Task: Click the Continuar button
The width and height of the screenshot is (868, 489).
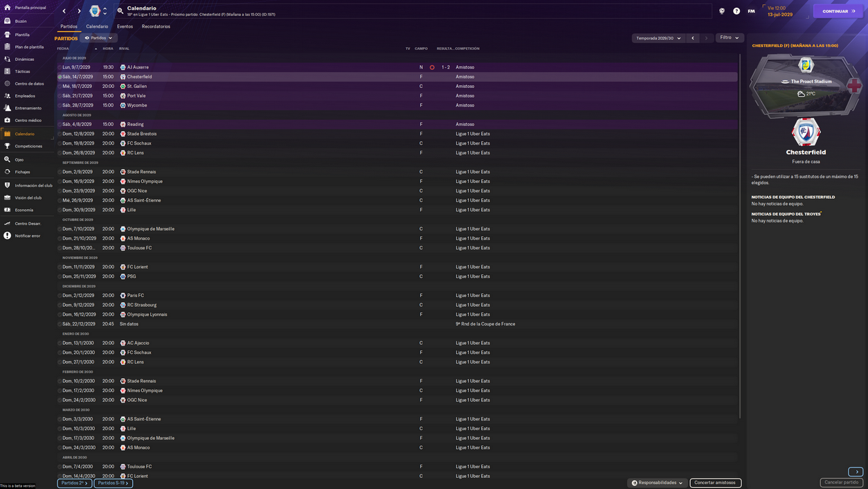Action: (838, 11)
